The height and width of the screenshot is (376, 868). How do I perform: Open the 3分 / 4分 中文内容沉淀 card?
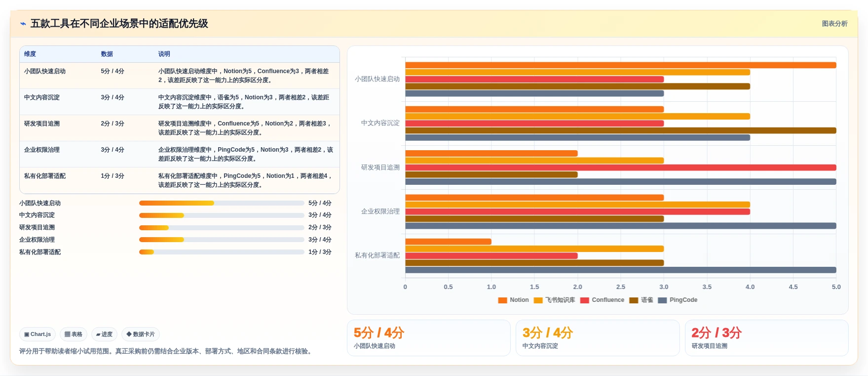598,338
